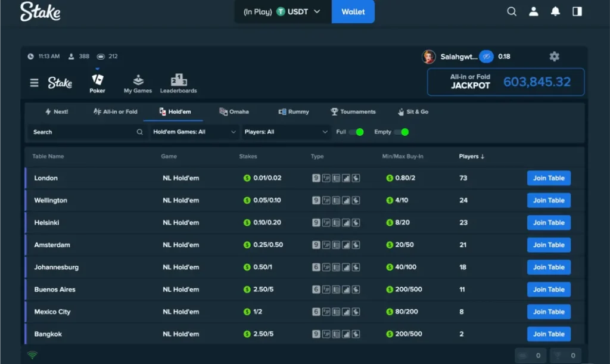This screenshot has width=610, height=364.
Task: Switch to the All-in or Fold tab
Action: pyautogui.click(x=116, y=111)
